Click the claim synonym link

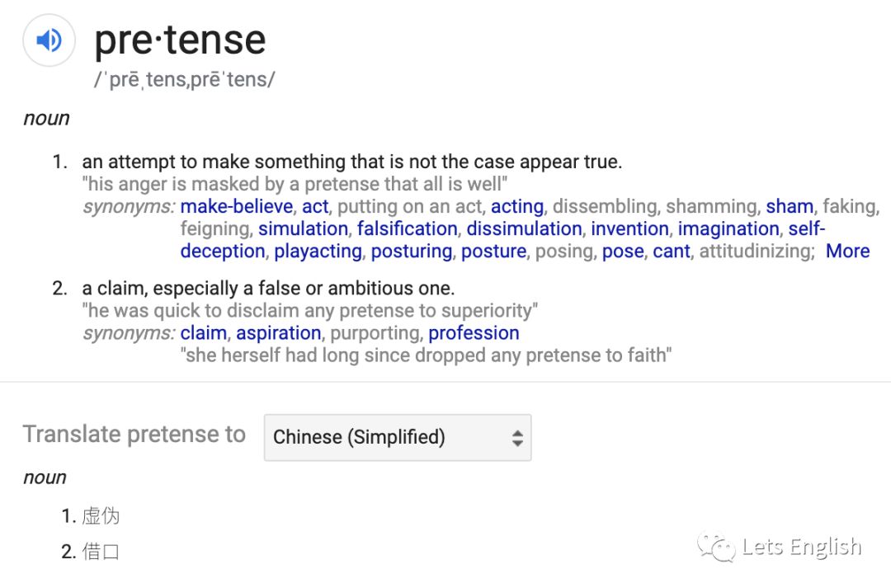click(x=204, y=333)
